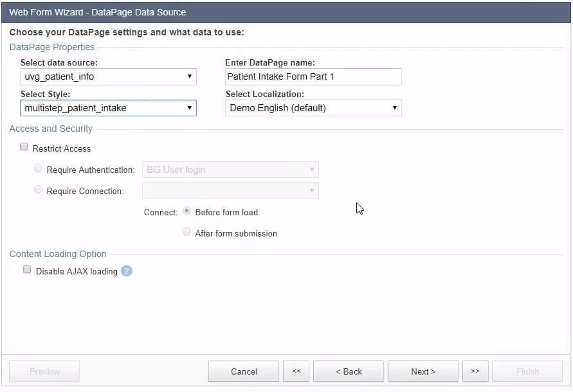This screenshot has width=573, height=392.
Task: Open the BG User login authentication dropdown
Action: pyautogui.click(x=230, y=170)
